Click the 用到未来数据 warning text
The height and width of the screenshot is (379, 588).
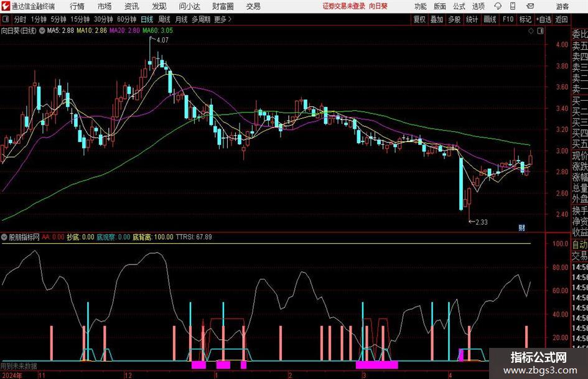coord(19,366)
